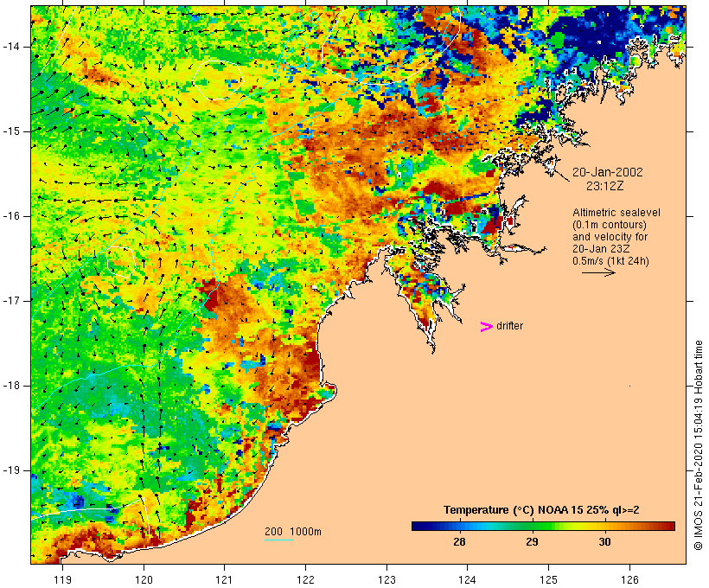Click the white closed contour near 121°E, 14.4°S
Image resolution: width=709 pixels, height=588 pixels.
pos(219,80)
